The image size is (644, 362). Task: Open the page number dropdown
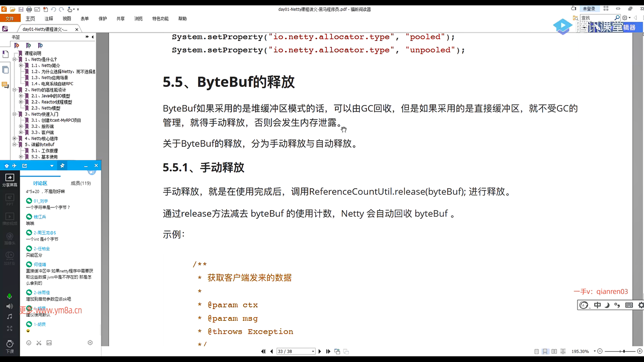click(x=313, y=351)
